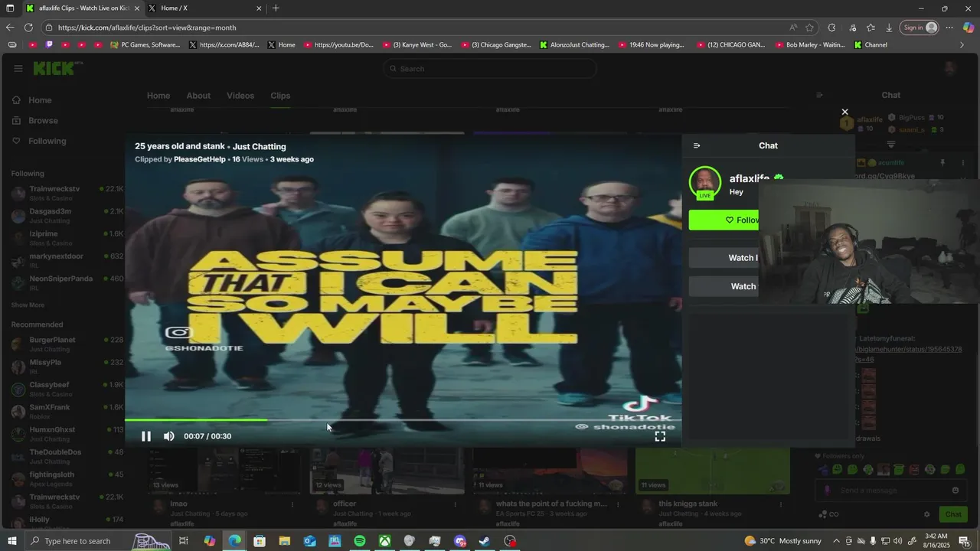980x551 pixels.
Task: Switch to channel Home tab
Action: pos(158,96)
